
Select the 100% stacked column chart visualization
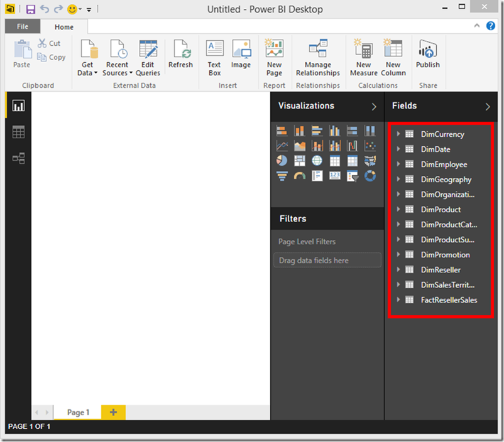click(x=370, y=131)
